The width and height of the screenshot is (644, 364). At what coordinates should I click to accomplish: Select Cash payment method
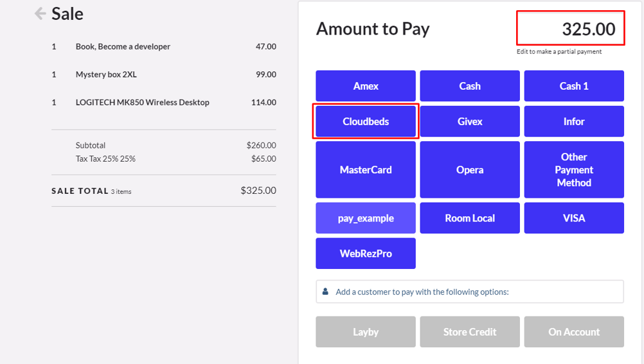tap(470, 86)
